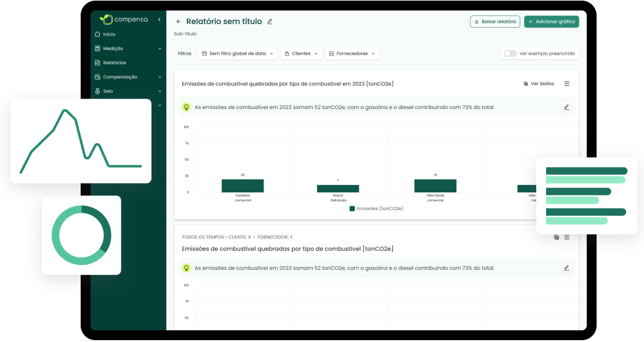The height and width of the screenshot is (342, 644).
Task: Click the lightbulb icon in first insight
Action: click(x=186, y=107)
